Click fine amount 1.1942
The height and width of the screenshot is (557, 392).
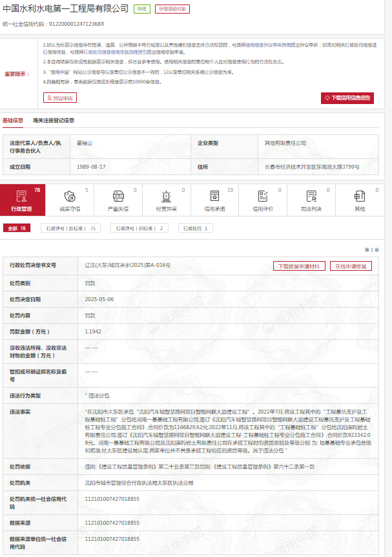pos(93,331)
